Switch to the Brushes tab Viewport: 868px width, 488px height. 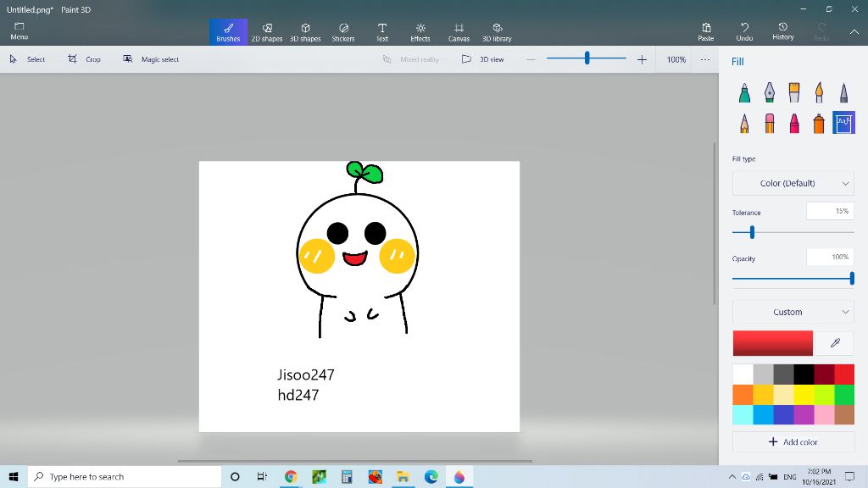point(228,32)
